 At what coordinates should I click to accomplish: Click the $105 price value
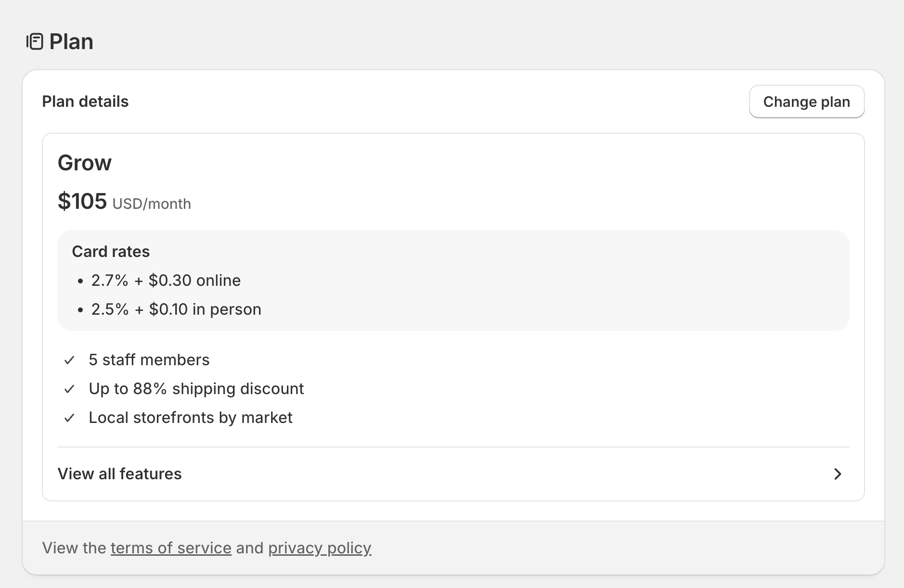tap(82, 201)
